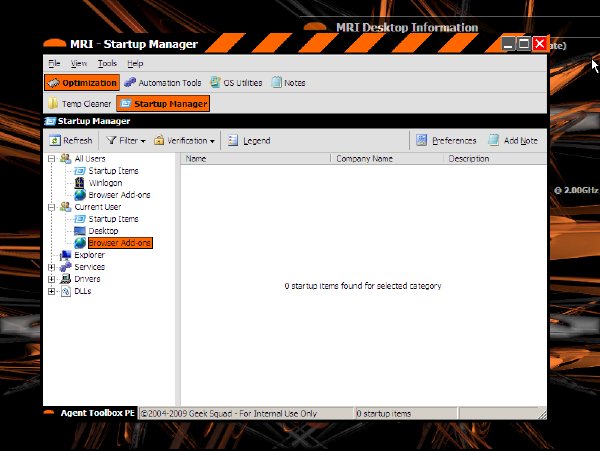Select Desktop in the tree

[103, 231]
